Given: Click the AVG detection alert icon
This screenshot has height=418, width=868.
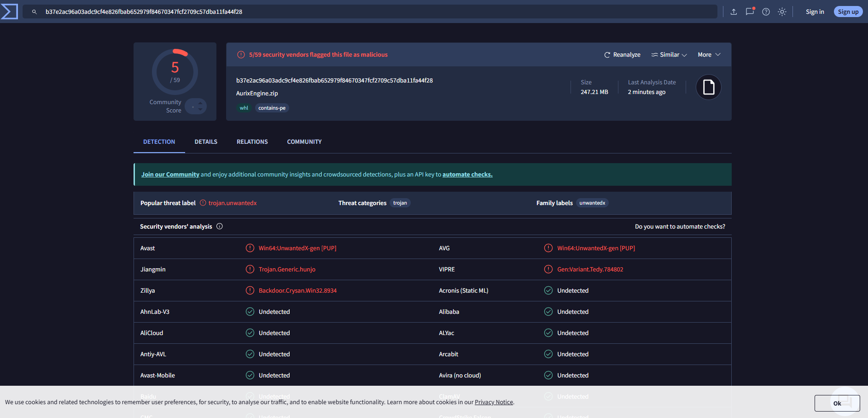Looking at the screenshot, I should coord(548,248).
